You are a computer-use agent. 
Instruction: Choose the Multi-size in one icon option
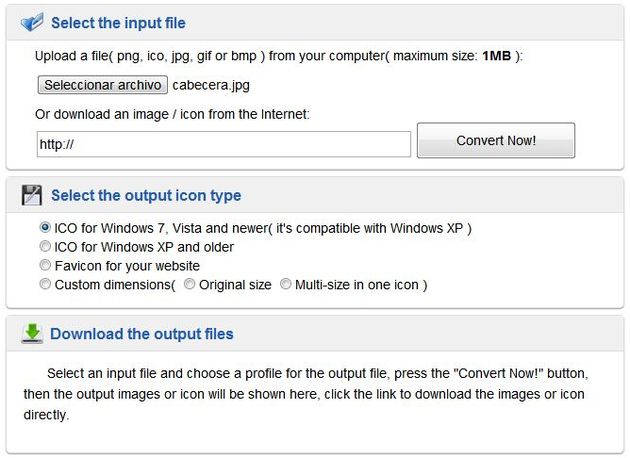[x=286, y=285]
